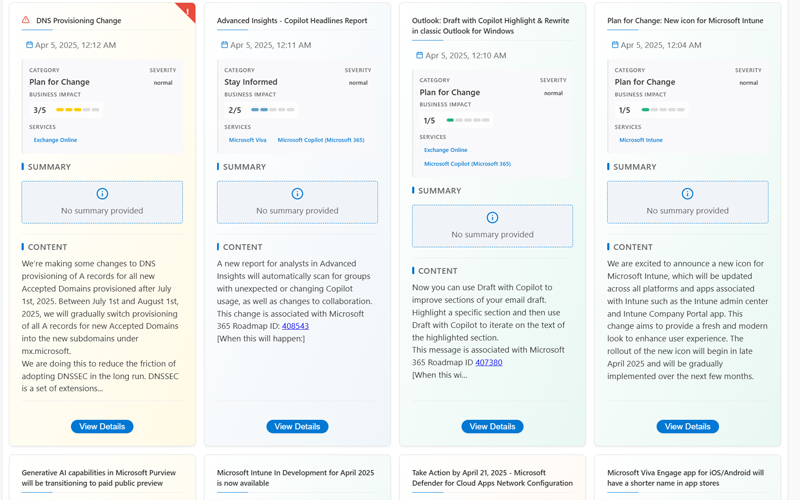Click the info icon in DNS card summary box
The image size is (800, 500).
[102, 194]
